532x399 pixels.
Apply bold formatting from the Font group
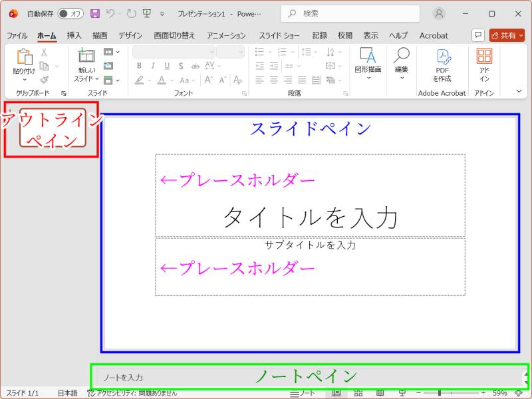pos(140,65)
